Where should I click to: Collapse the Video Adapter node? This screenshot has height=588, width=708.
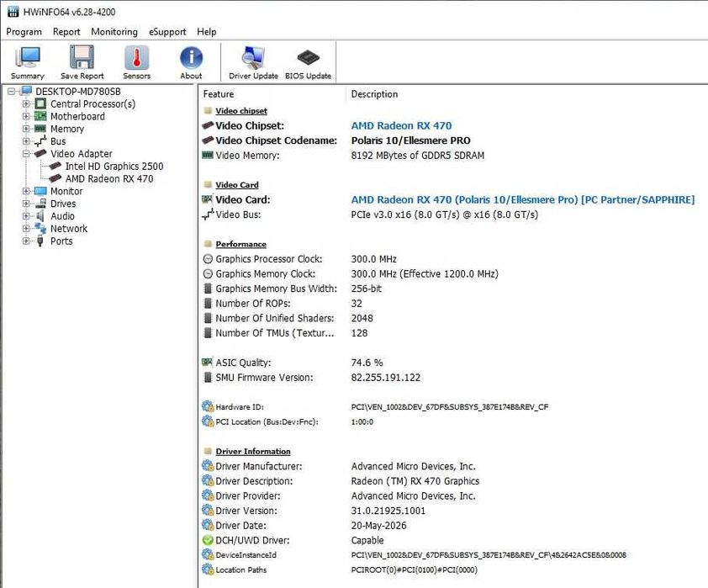(x=26, y=154)
